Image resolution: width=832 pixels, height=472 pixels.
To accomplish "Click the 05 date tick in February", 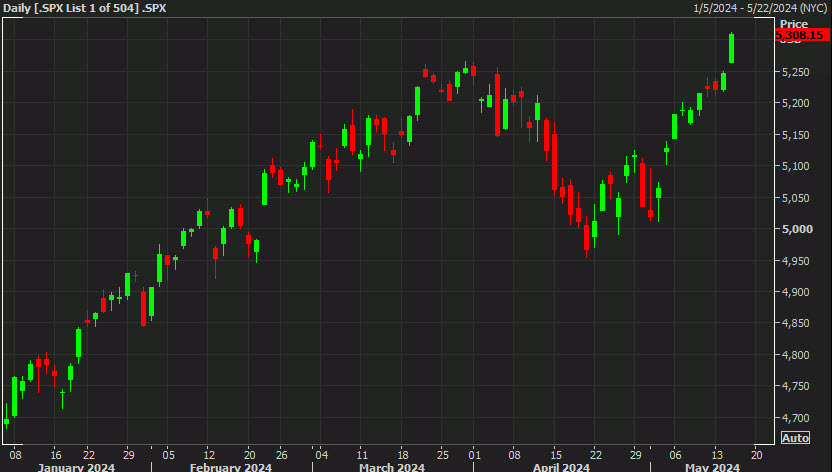I will point(168,455).
